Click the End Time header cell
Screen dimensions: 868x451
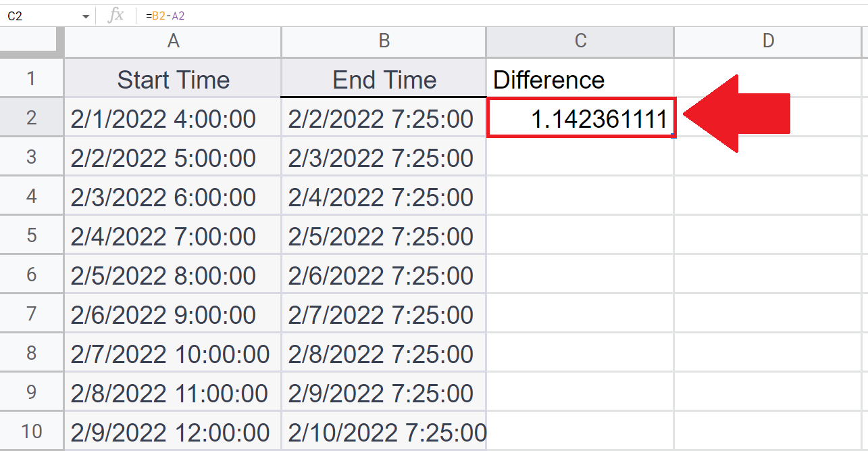[384, 78]
